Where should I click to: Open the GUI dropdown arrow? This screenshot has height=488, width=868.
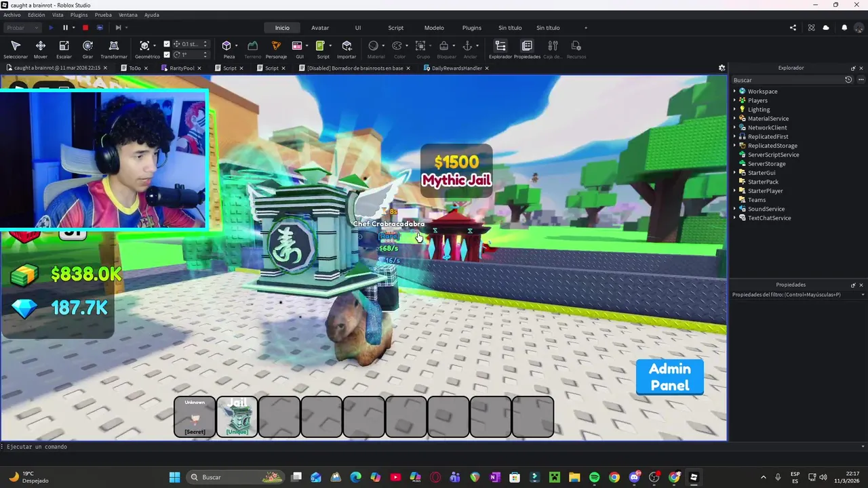pyautogui.click(x=307, y=46)
